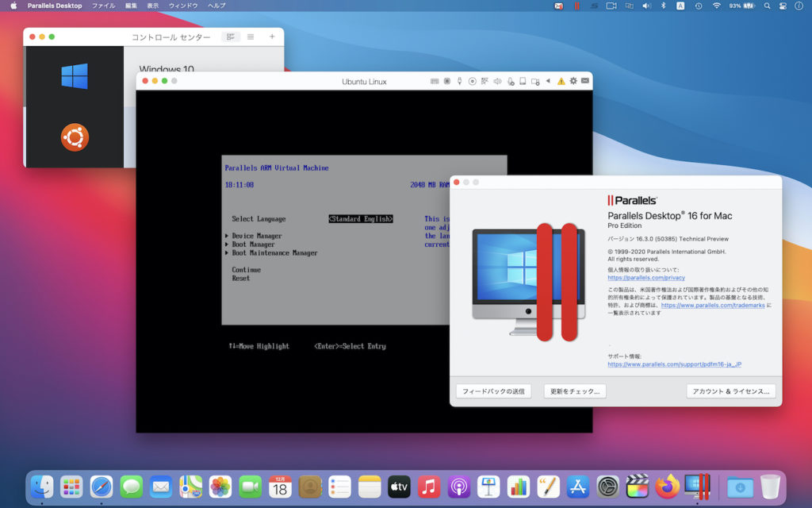
Task: Switch Control Center to grid view
Action: click(x=230, y=37)
